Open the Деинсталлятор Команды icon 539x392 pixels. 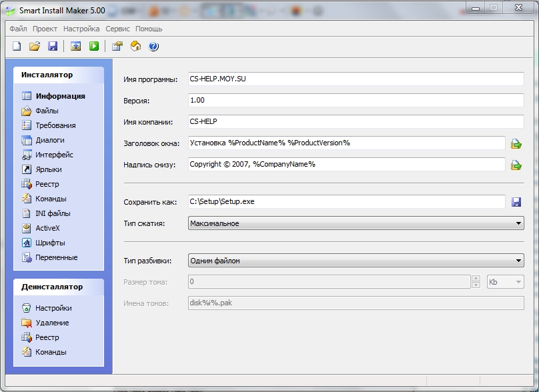coord(27,352)
